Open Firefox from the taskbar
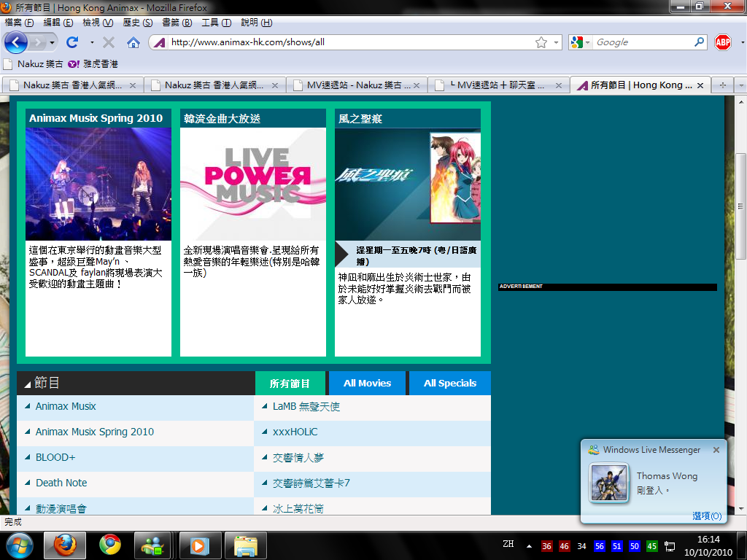This screenshot has width=747, height=560. [x=65, y=545]
